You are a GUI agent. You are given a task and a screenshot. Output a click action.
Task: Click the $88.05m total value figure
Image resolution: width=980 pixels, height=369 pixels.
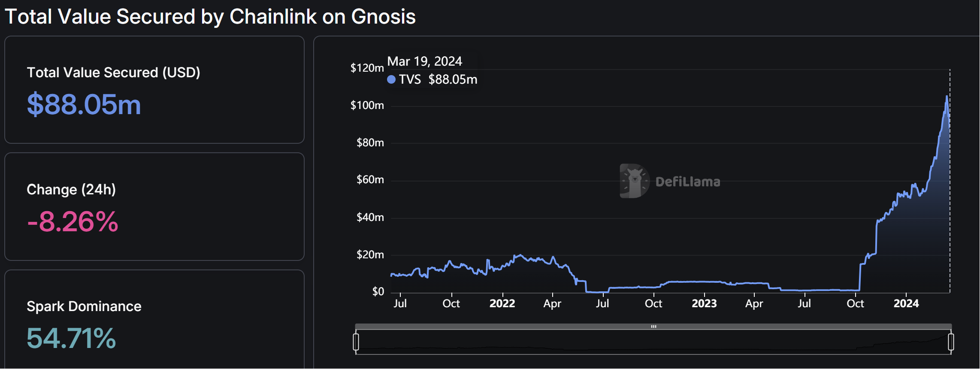(x=84, y=104)
